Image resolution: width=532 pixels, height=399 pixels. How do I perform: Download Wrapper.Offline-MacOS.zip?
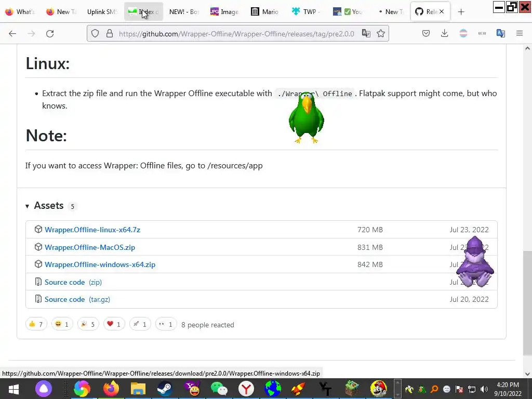tap(90, 247)
